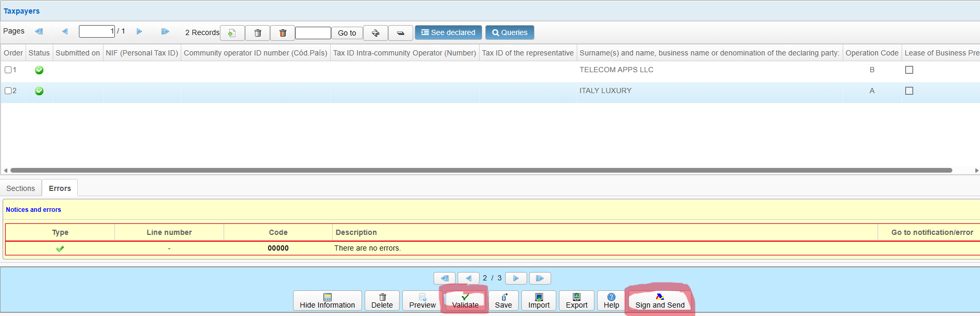
Task: Select the checkbox for record 2
Action: tap(8, 91)
